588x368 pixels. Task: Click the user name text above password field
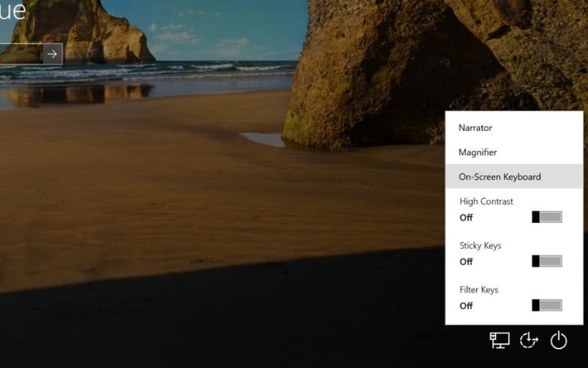[12, 13]
